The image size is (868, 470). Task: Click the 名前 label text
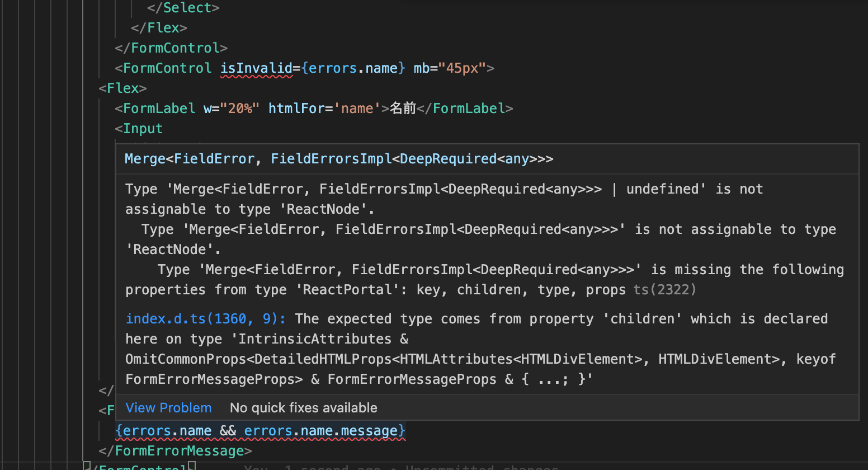pyautogui.click(x=403, y=109)
